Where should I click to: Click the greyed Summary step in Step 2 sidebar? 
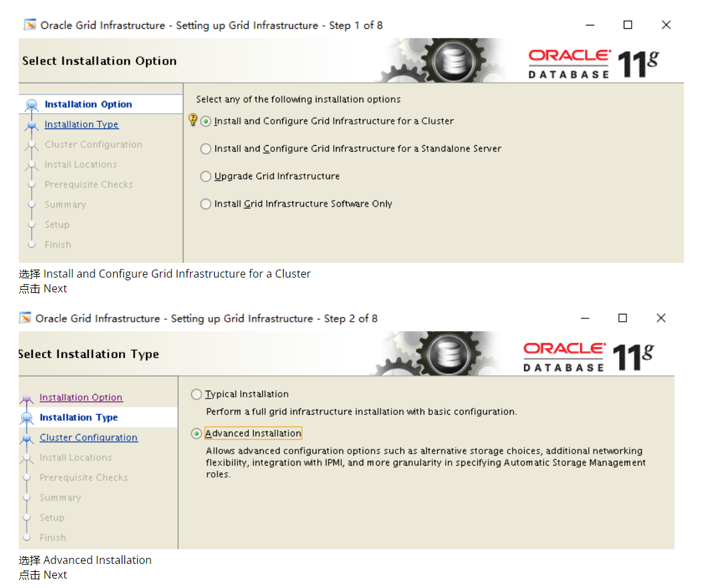pos(60,498)
